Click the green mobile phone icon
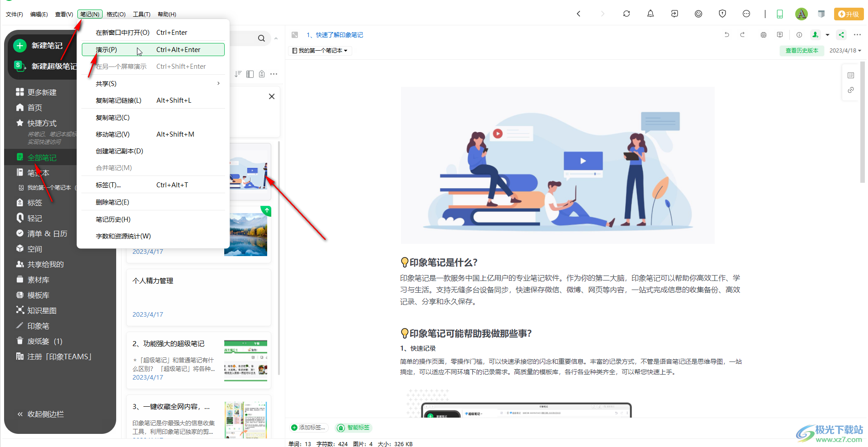 779,14
